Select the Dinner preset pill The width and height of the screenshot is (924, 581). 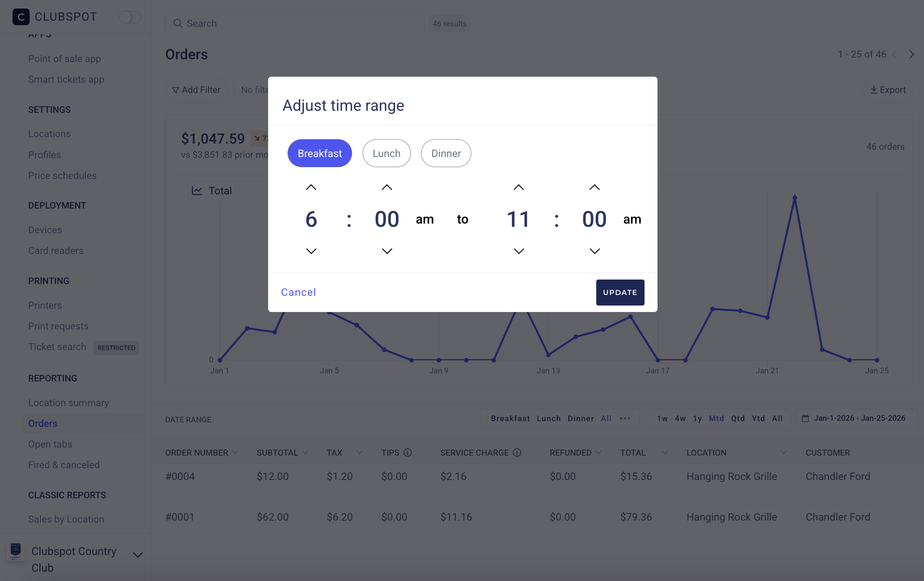click(x=446, y=153)
